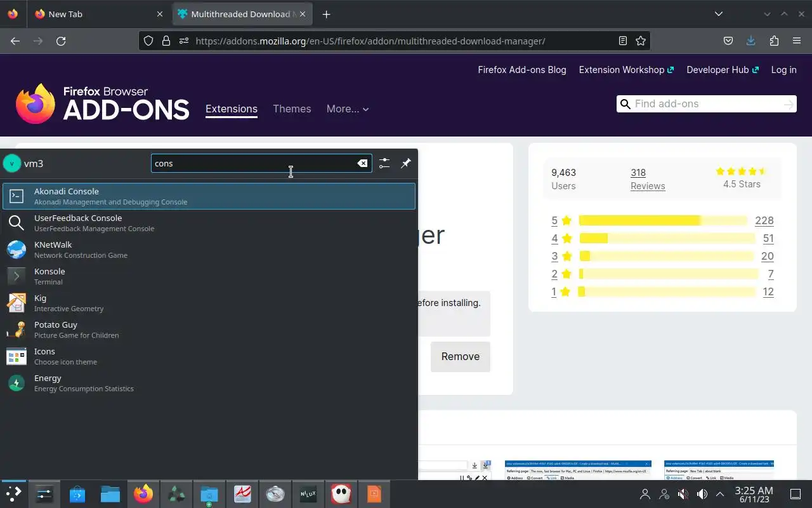The image size is (812, 508).
Task: Click the URL address bar
Action: tap(393, 41)
